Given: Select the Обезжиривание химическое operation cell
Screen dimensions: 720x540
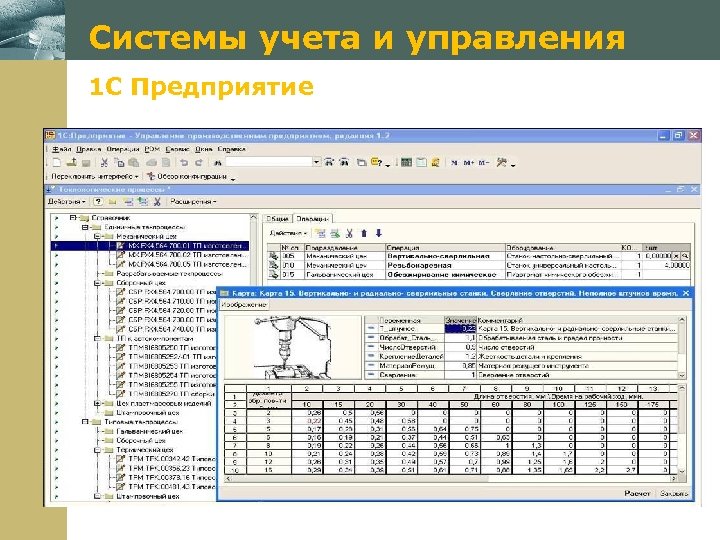Looking at the screenshot, I should [x=444, y=274].
